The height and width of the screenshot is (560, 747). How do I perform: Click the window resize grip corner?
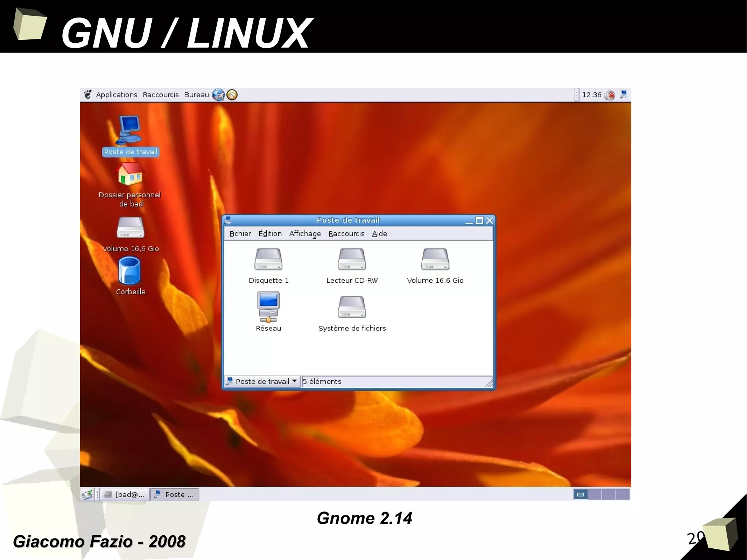click(488, 382)
